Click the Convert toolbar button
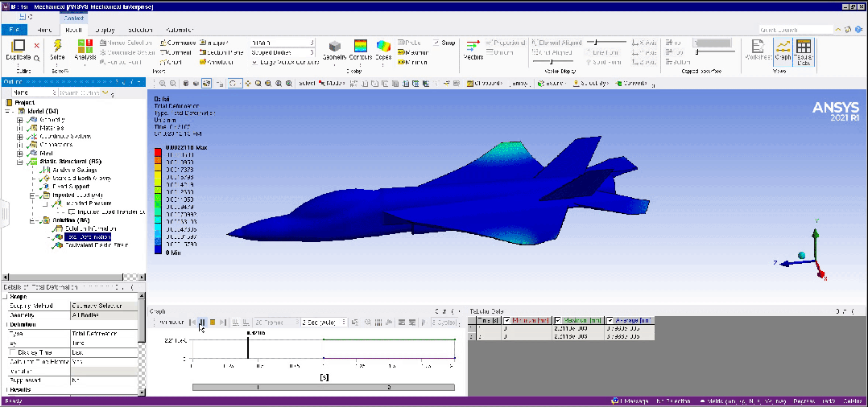The height and width of the screenshot is (407, 868). (631, 84)
